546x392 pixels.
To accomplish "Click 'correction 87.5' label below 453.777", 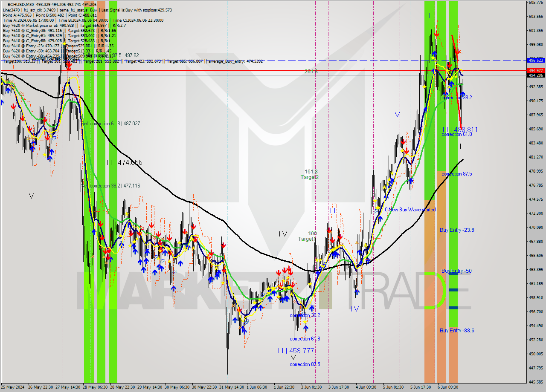I will 305,364.
